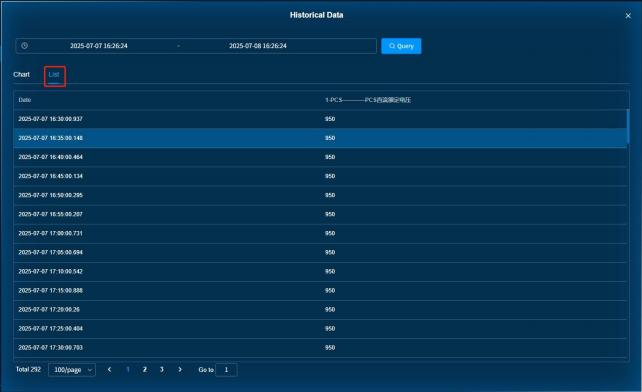Image resolution: width=642 pixels, height=392 pixels.
Task: Select row 2025-07-07 17:25:00.484
Action: [320, 329]
